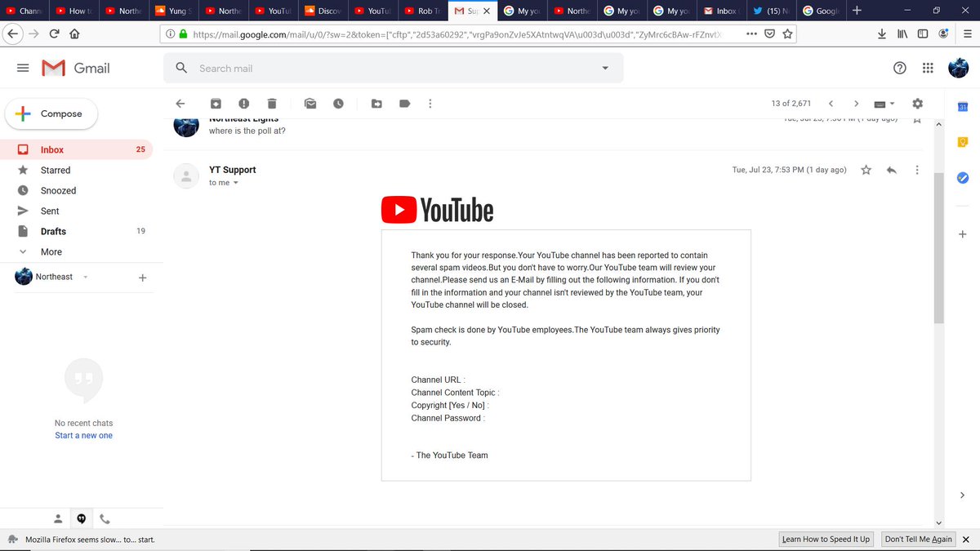This screenshot has width=980, height=551.
Task: Move the email to a folder
Action: [x=376, y=104]
